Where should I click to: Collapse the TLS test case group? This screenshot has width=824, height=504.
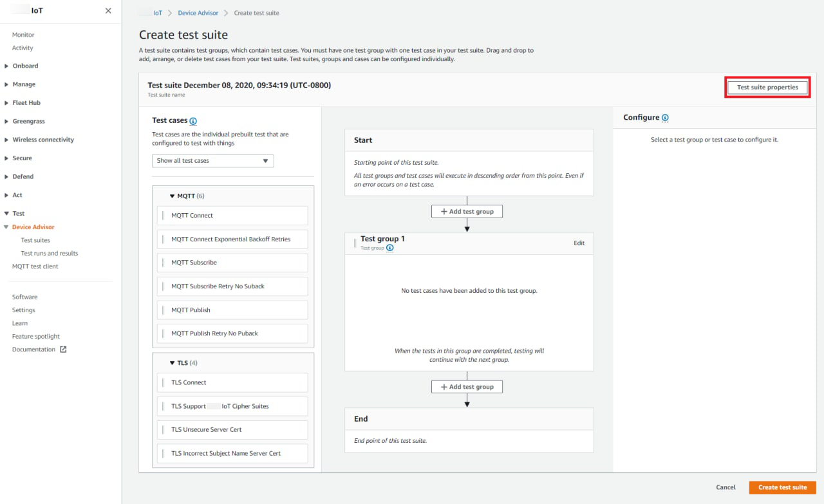click(x=173, y=363)
